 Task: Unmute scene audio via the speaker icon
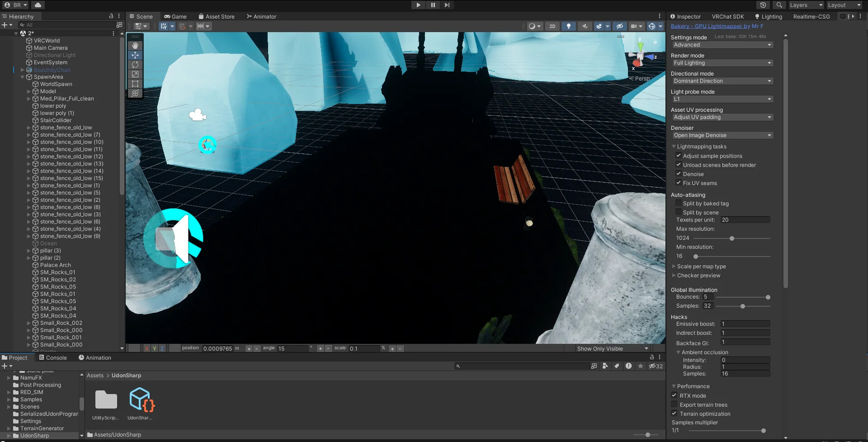(x=585, y=26)
